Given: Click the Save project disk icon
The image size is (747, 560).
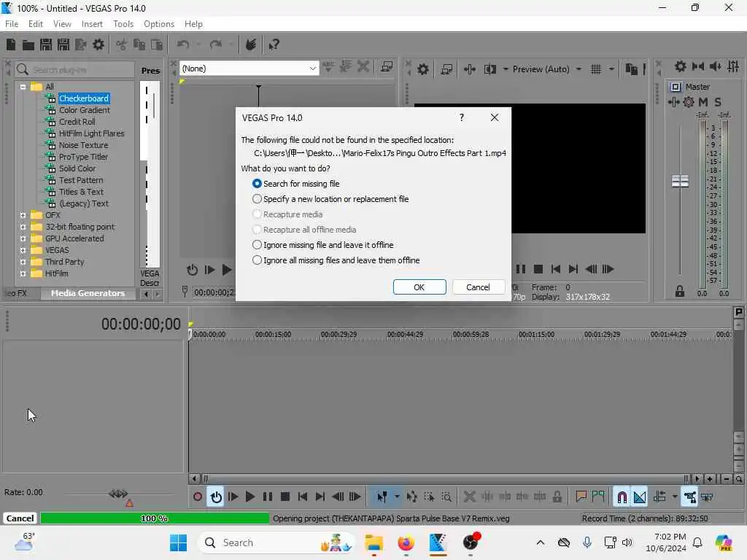Looking at the screenshot, I should 46,44.
